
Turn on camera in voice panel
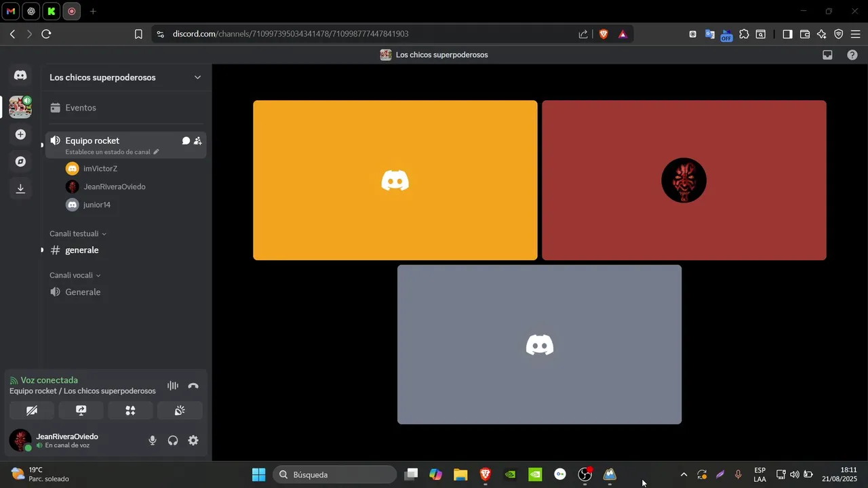tap(32, 410)
